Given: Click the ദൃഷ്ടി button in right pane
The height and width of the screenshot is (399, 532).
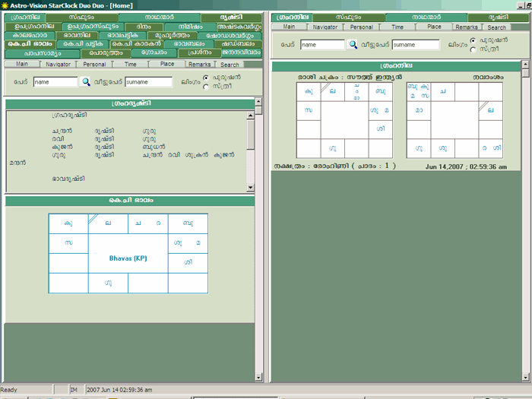Looking at the screenshot, I should (498, 17).
